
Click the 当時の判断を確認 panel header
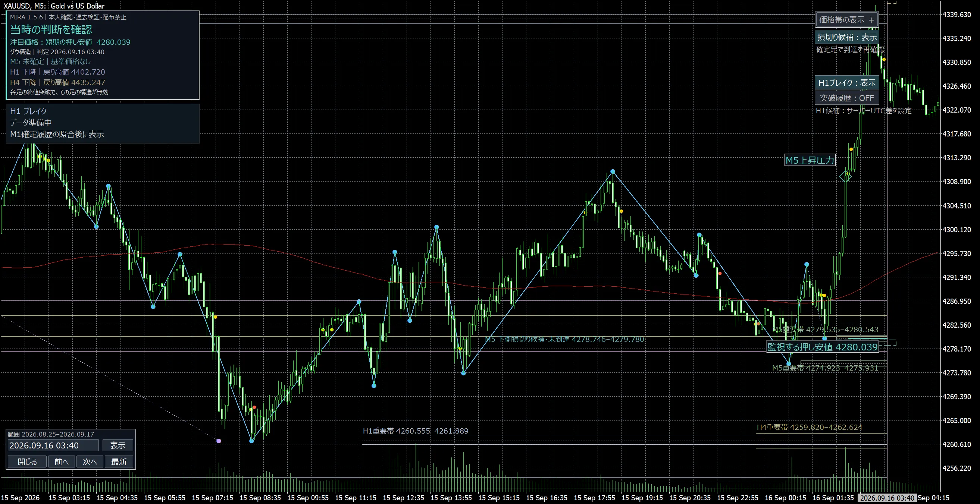[x=51, y=29]
